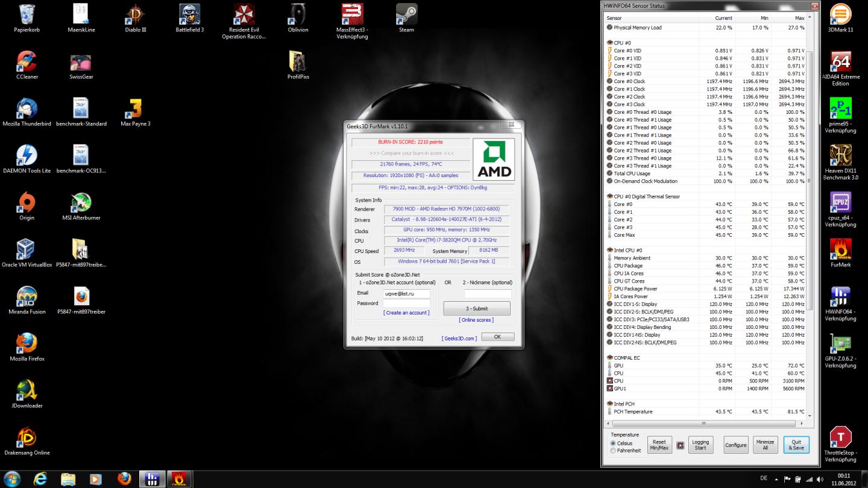The image size is (868, 488).
Task: Launch CCleaner from the desktop
Action: coord(27,65)
